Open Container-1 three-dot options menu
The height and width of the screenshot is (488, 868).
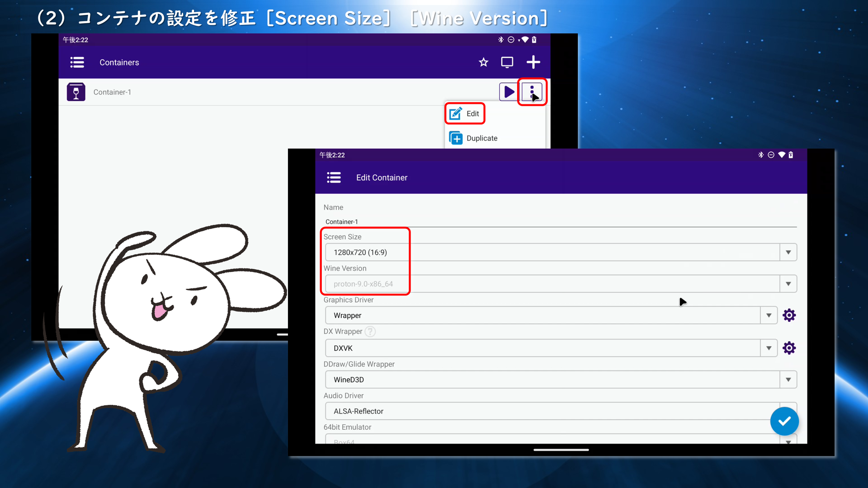point(532,92)
